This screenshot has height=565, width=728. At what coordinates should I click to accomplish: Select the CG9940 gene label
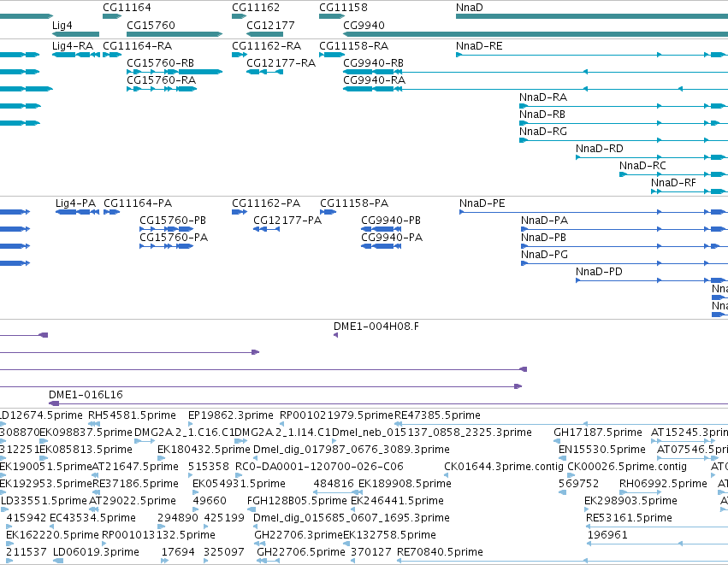click(x=364, y=25)
